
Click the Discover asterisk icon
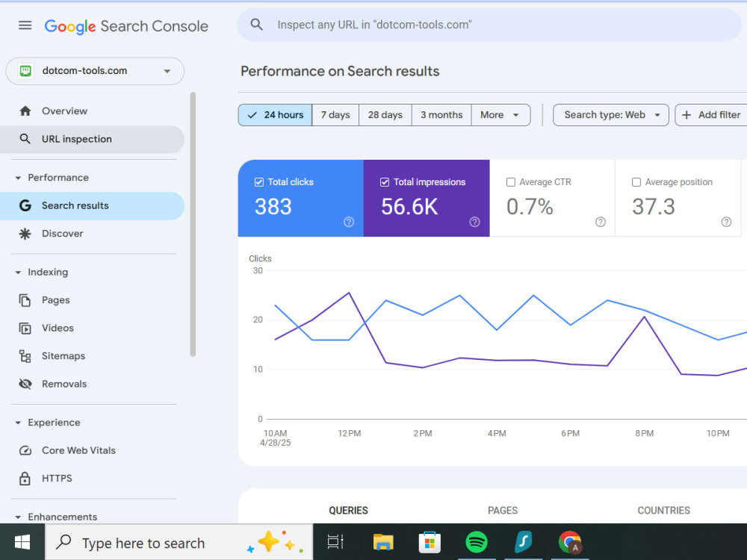(25, 234)
